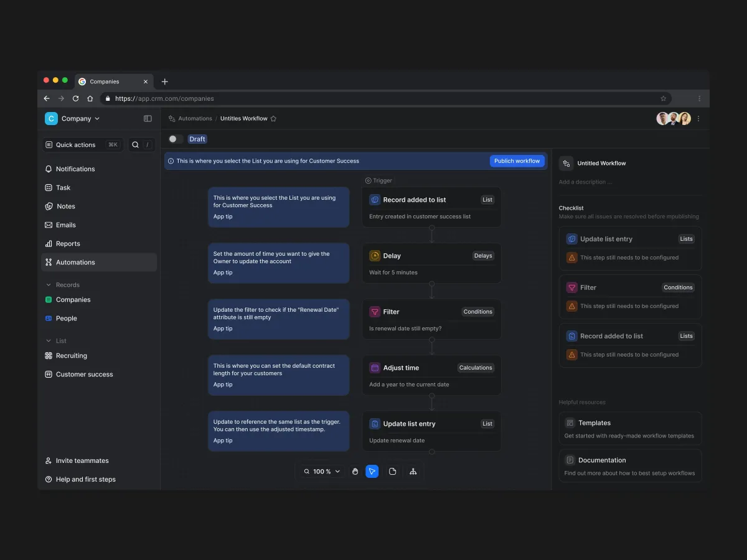Select the pointer cursor tool
Image resolution: width=747 pixels, height=560 pixels.
coord(372,472)
